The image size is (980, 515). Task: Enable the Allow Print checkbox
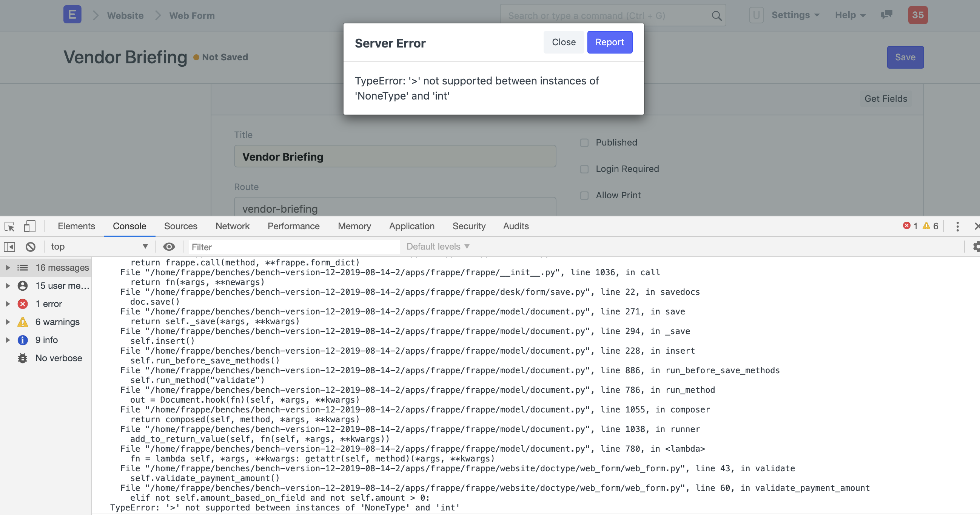pos(584,195)
